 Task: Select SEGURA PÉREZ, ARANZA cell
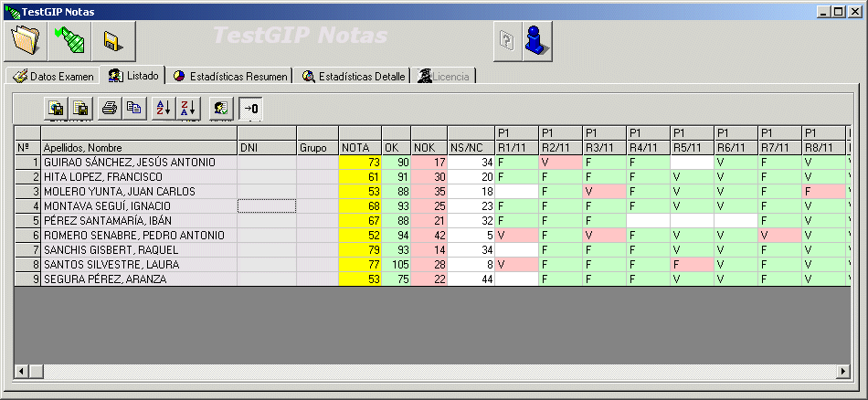coord(139,279)
